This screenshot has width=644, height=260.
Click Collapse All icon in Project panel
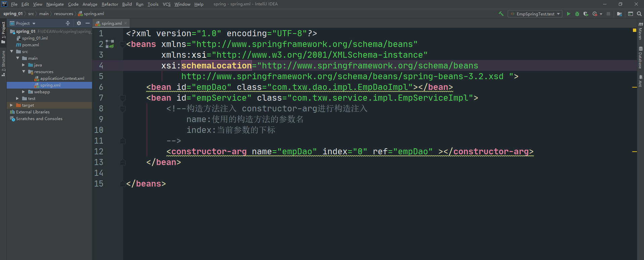tap(68, 23)
